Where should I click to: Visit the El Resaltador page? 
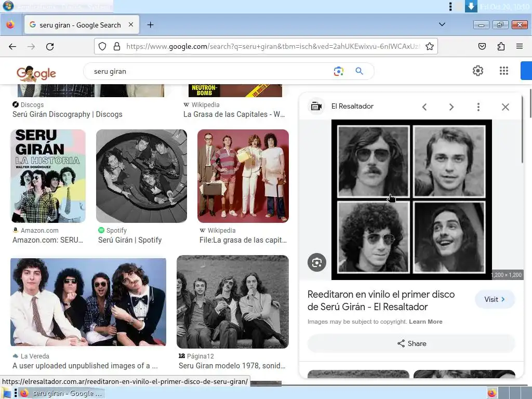pyautogui.click(x=495, y=299)
